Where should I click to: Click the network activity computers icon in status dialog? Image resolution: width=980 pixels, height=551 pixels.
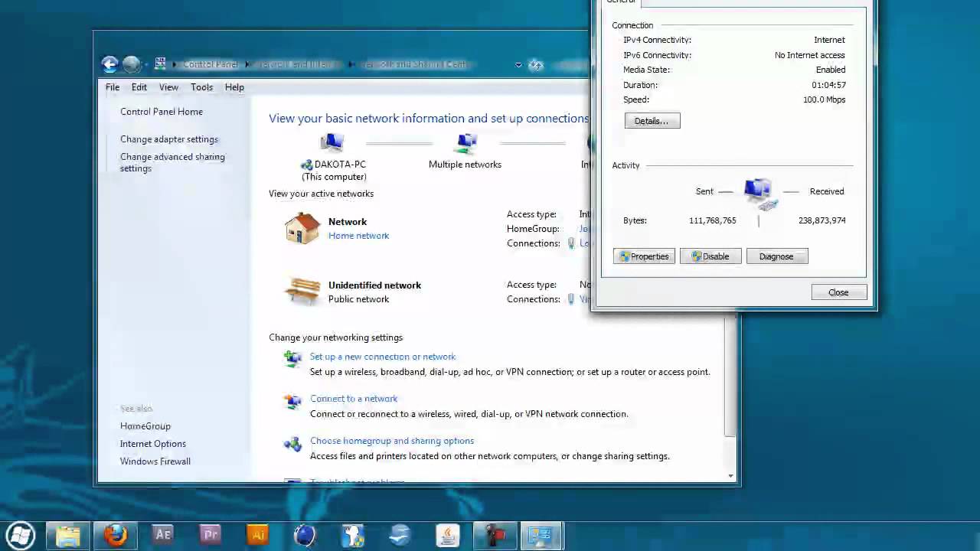[x=759, y=194]
